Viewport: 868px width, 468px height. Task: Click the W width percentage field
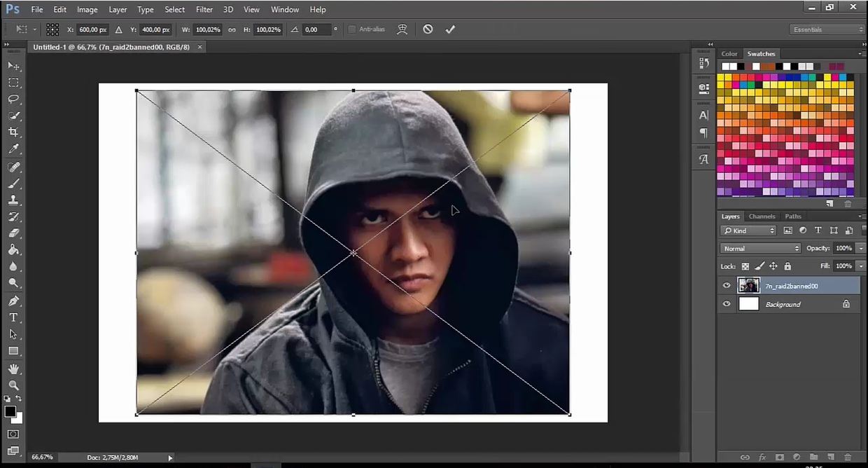coord(206,29)
